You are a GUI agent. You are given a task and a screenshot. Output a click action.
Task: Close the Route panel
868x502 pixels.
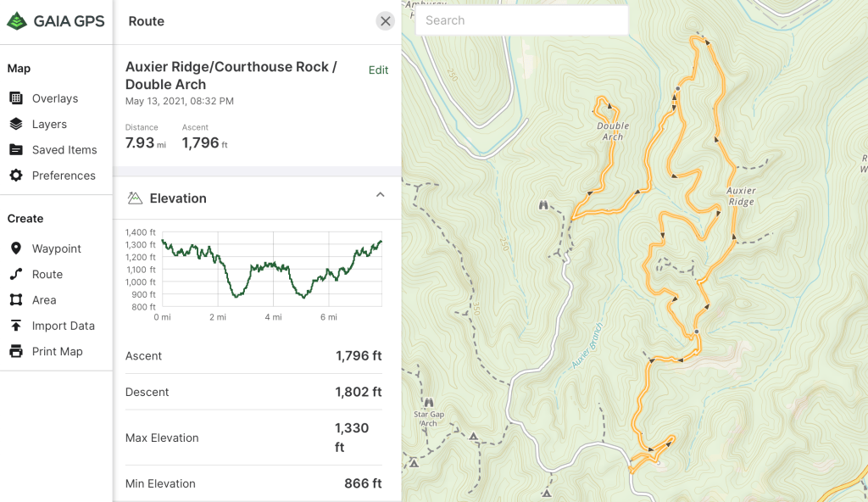click(386, 21)
